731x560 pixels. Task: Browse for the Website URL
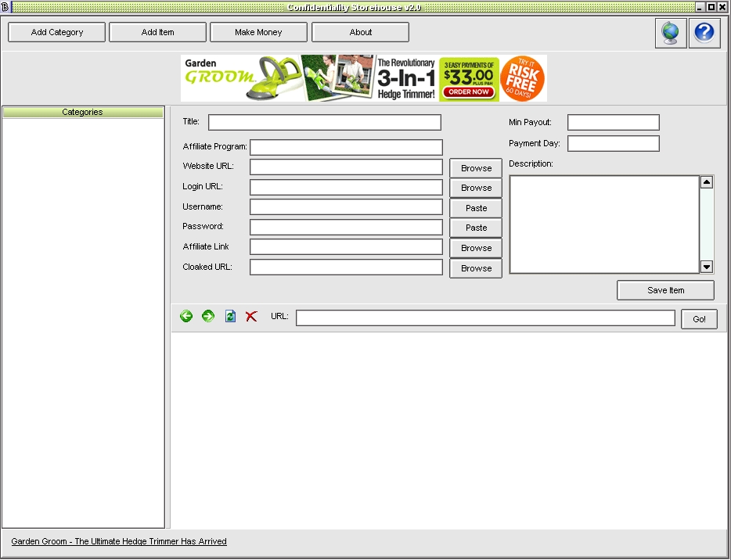476,168
